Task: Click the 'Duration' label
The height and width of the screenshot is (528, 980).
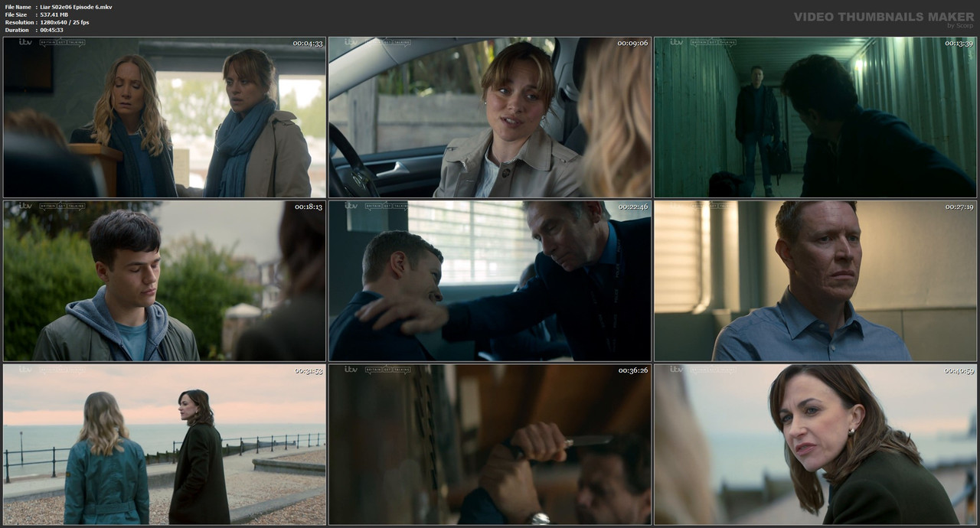Action: coord(17,30)
